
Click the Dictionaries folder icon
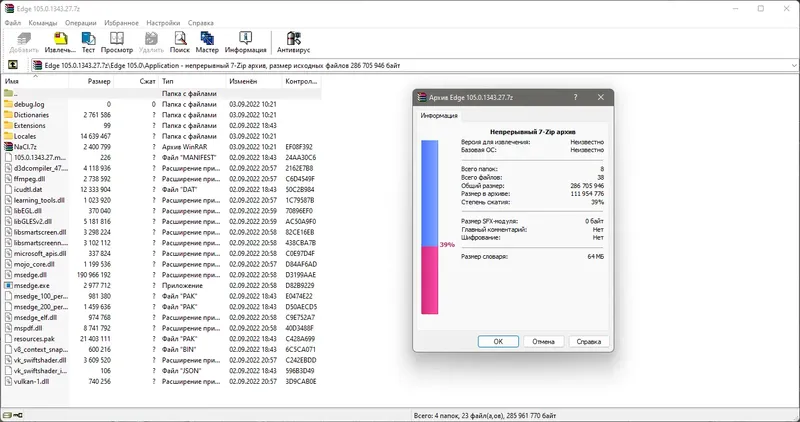tap(8, 115)
